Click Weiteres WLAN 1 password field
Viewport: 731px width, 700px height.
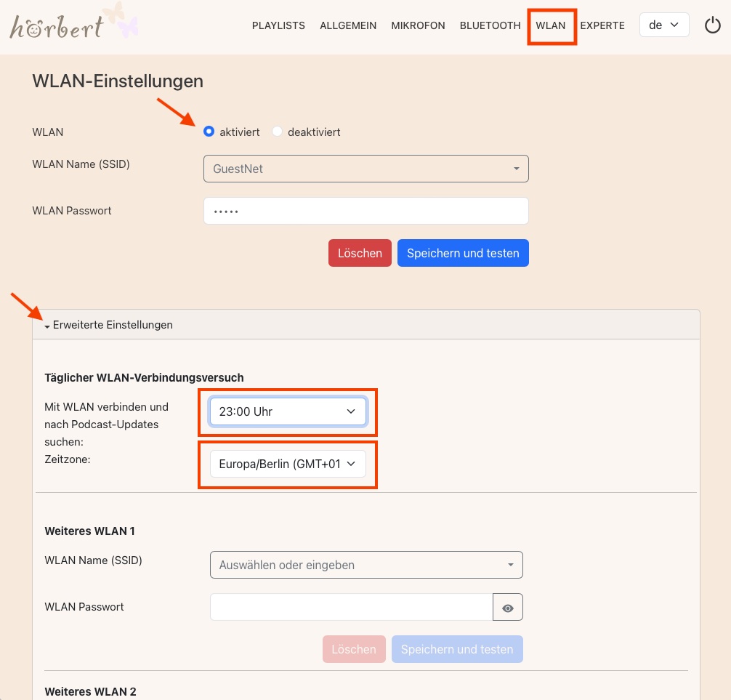click(x=351, y=608)
